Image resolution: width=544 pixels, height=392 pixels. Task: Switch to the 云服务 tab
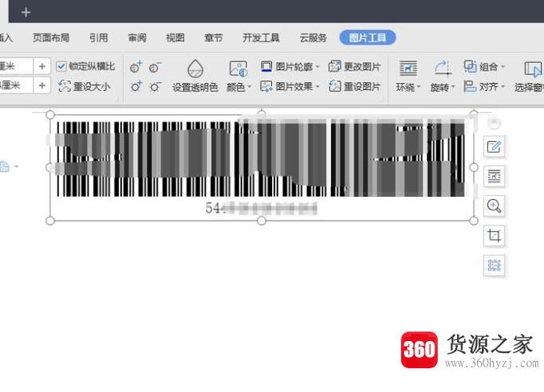[313, 37]
